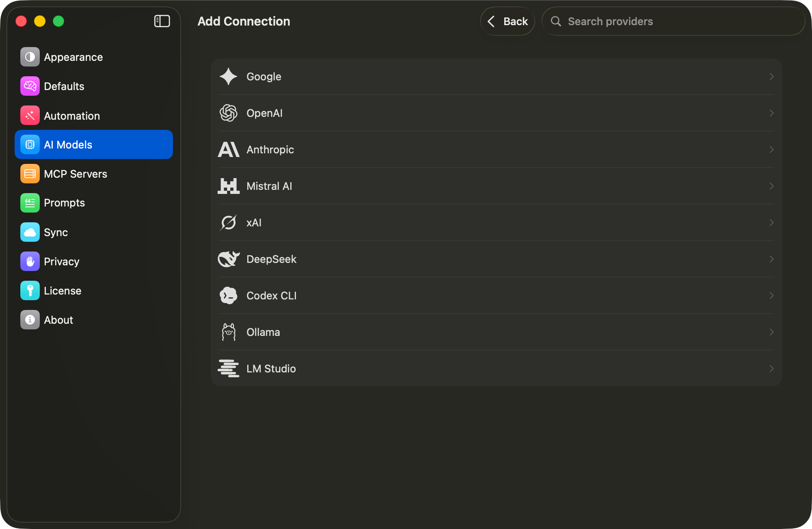812x529 pixels.
Task: Click the MCP Servers orange icon
Action: 30,174
